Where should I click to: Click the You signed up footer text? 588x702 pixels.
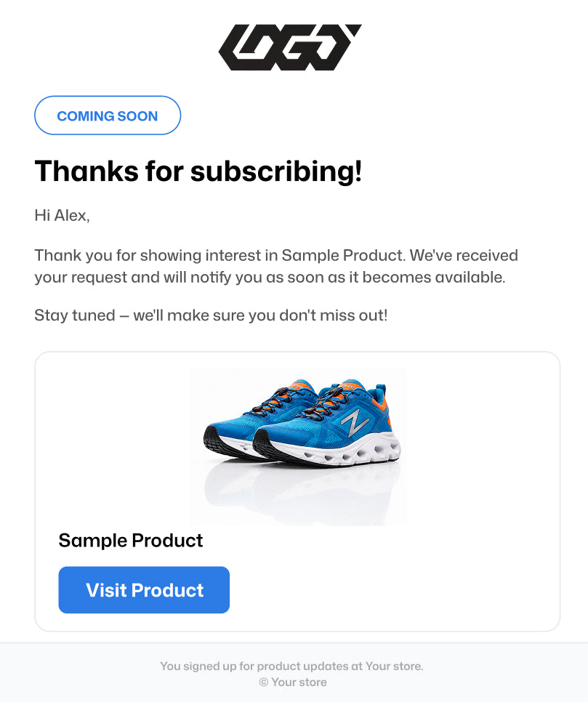pos(291,666)
